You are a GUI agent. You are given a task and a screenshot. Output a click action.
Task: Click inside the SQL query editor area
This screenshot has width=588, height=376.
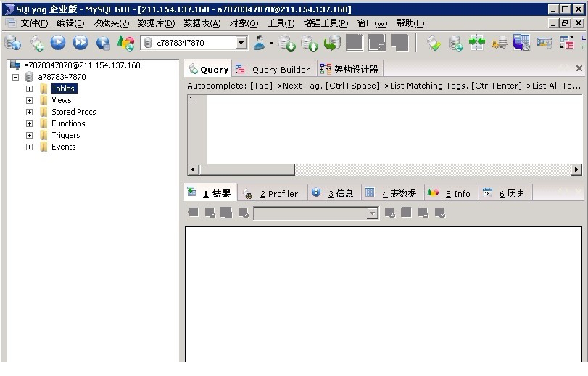(394, 129)
